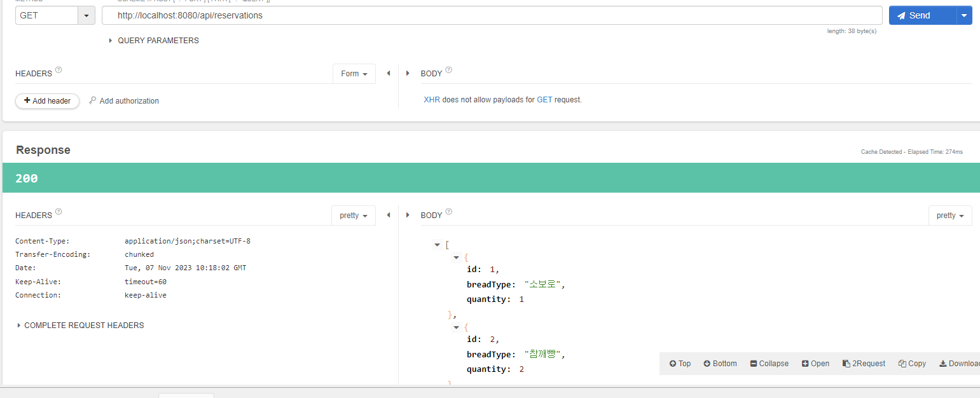This screenshot has width=980, height=398.
Task: Open response body pretty dropdown
Action: (950, 216)
